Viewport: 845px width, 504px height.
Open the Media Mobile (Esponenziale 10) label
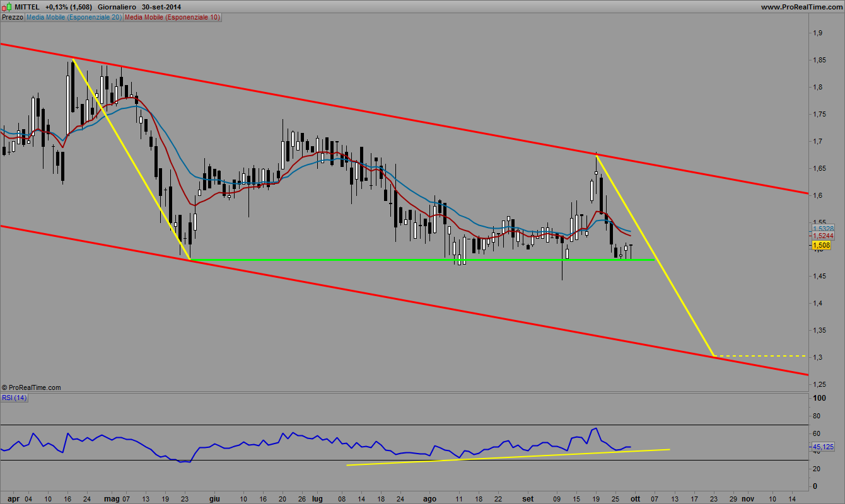tap(172, 18)
